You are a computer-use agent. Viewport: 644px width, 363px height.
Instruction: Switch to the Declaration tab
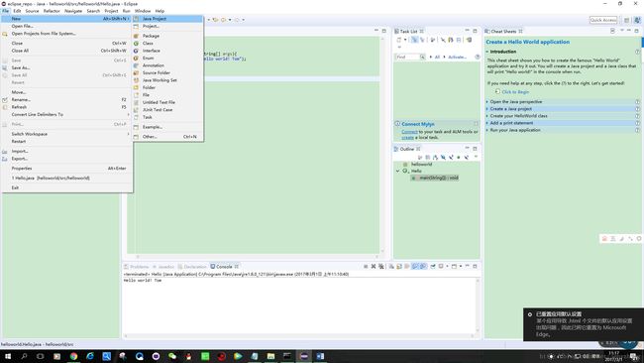192,267
